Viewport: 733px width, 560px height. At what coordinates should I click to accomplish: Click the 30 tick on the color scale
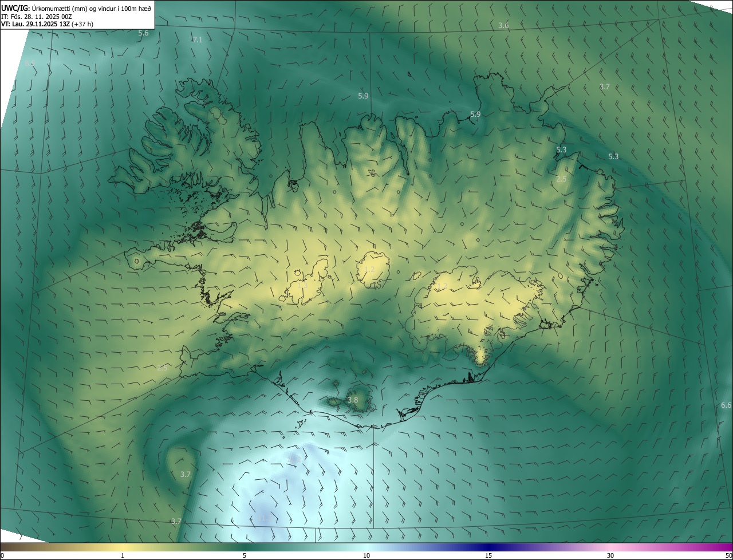(610, 555)
